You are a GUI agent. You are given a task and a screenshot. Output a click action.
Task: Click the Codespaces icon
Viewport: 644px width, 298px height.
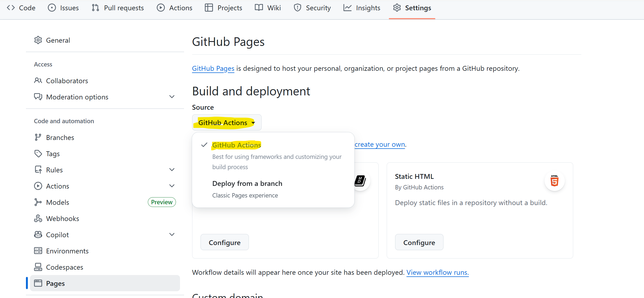click(38, 267)
